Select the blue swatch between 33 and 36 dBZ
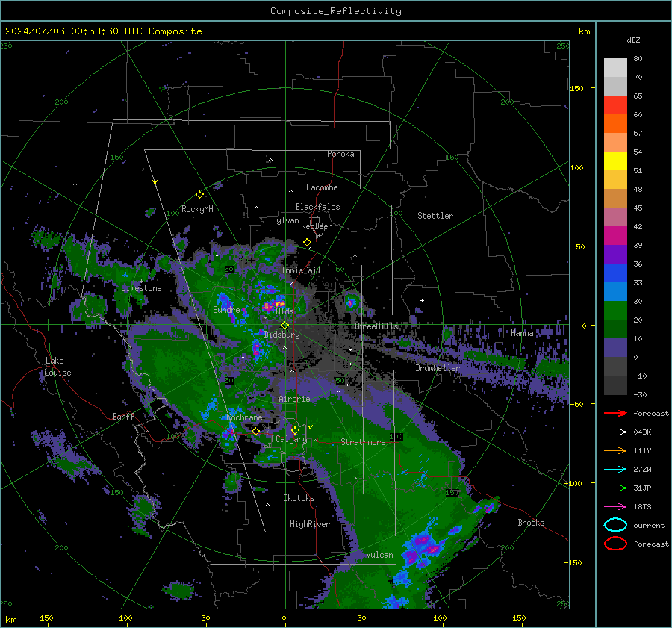The width and height of the screenshot is (672, 628). pos(615,273)
